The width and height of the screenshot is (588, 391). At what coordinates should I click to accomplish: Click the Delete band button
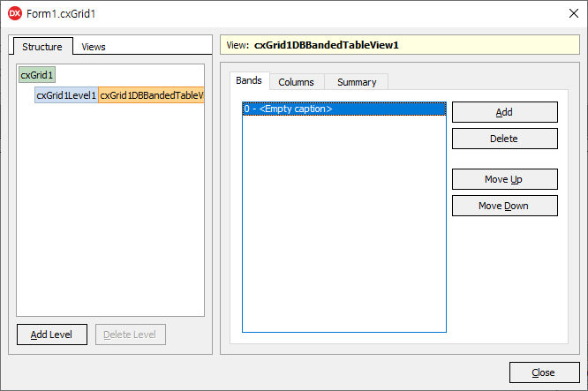click(x=504, y=139)
